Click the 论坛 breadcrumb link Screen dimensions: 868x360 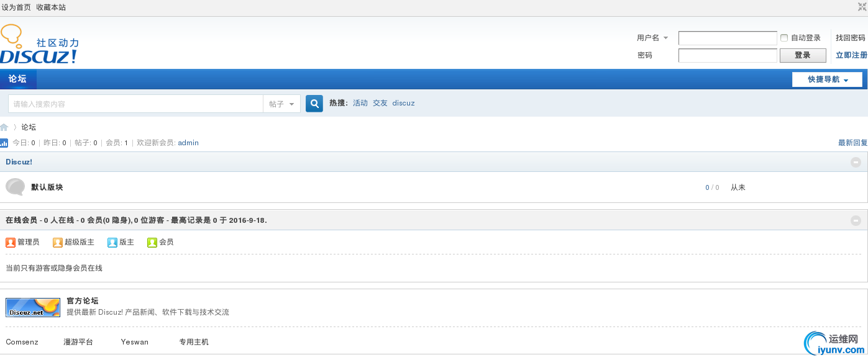coord(29,127)
